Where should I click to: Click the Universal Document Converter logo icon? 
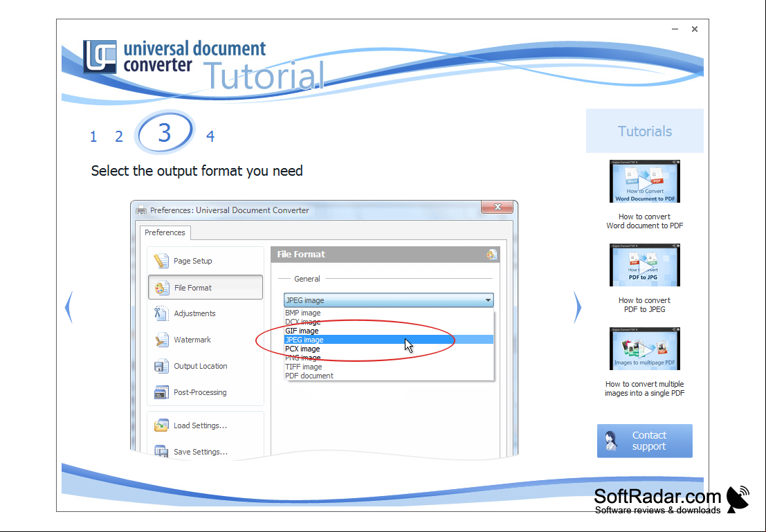(x=100, y=57)
